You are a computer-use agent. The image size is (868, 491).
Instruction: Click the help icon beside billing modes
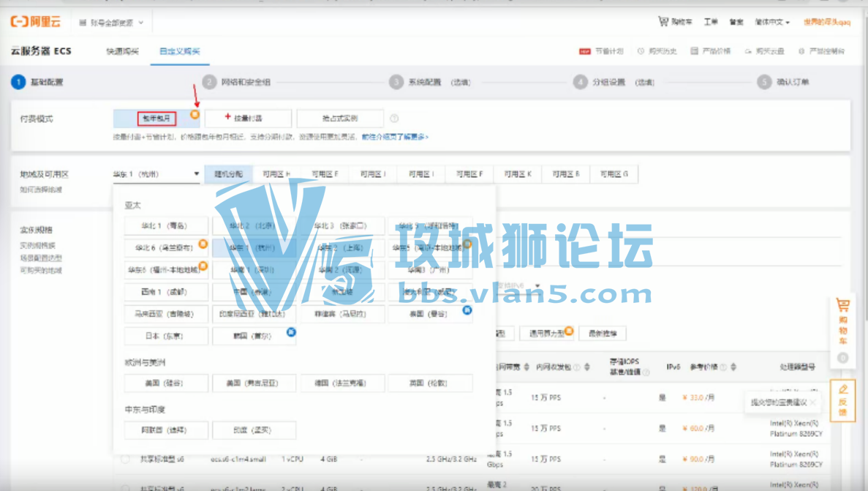(394, 118)
